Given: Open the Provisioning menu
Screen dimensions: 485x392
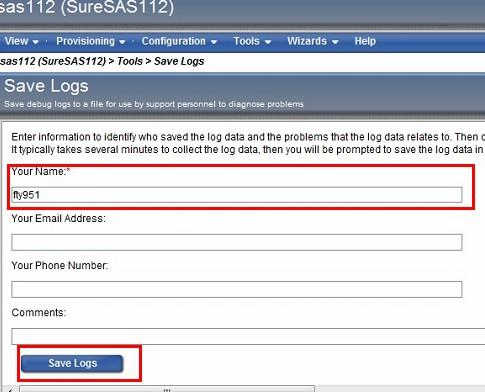Looking at the screenshot, I should 90,41.
